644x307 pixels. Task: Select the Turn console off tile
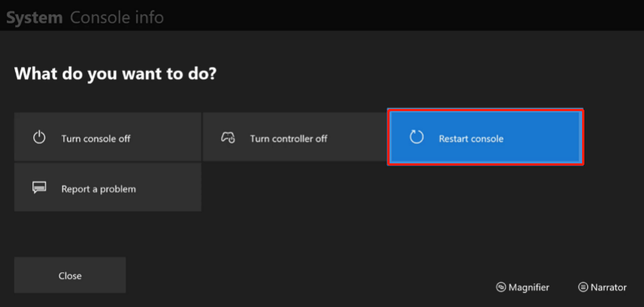[108, 137]
